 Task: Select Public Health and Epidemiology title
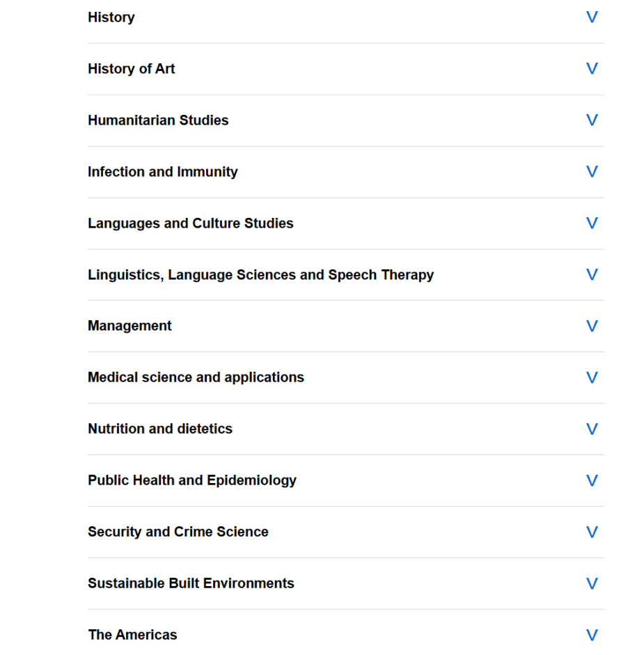[x=191, y=480]
